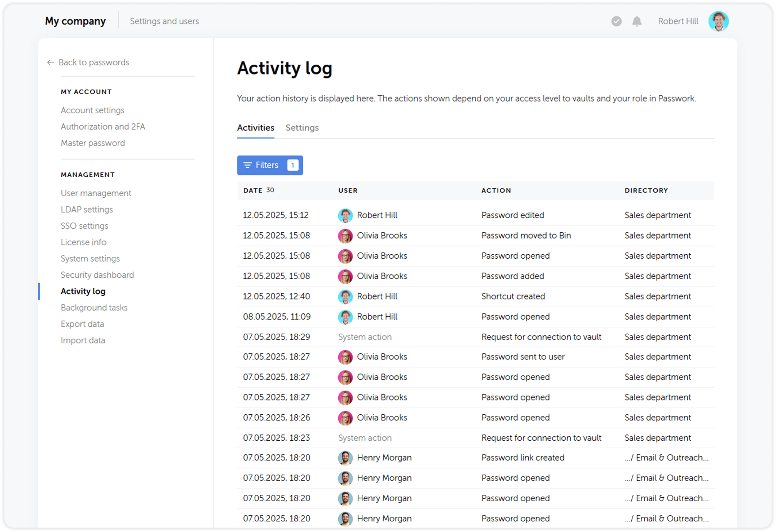The height and width of the screenshot is (532, 776).
Task: Navigate to User management
Action: pos(96,193)
